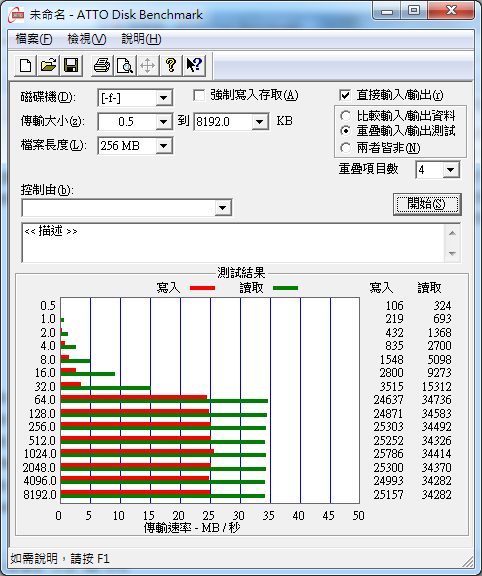Screen dimensions: 482x576
Task: Maximize the ATTO Disk Benchmark window
Action: [413, 11]
